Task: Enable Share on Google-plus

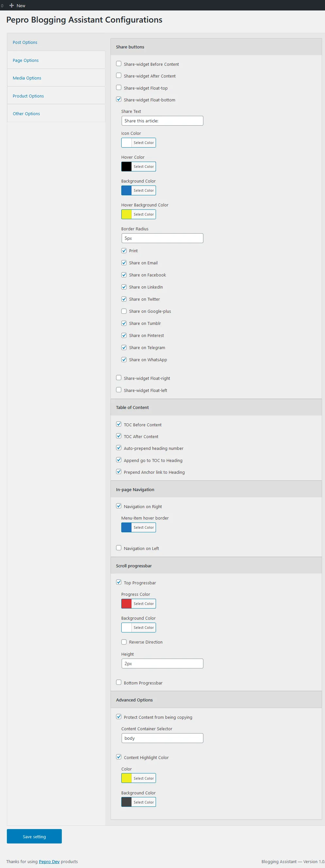Action: 124,311
